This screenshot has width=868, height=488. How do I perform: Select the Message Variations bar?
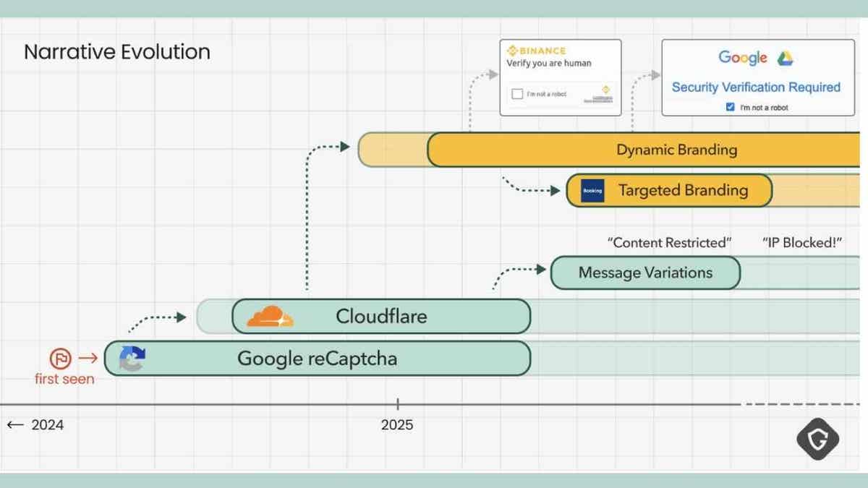(644, 273)
